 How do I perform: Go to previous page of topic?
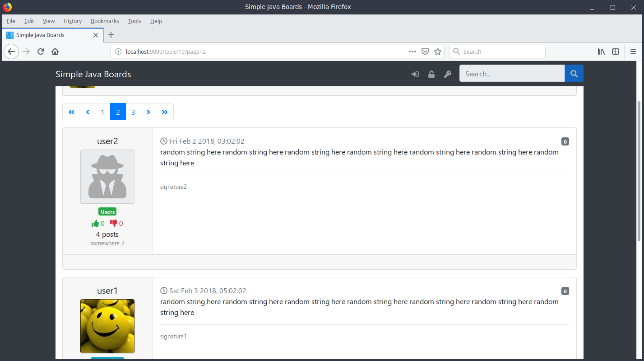point(88,112)
